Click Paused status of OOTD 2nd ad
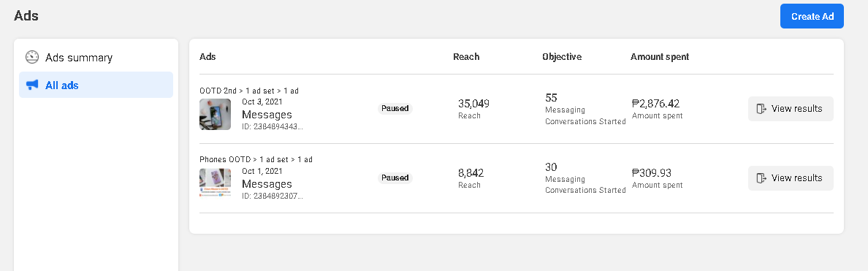 click(395, 108)
